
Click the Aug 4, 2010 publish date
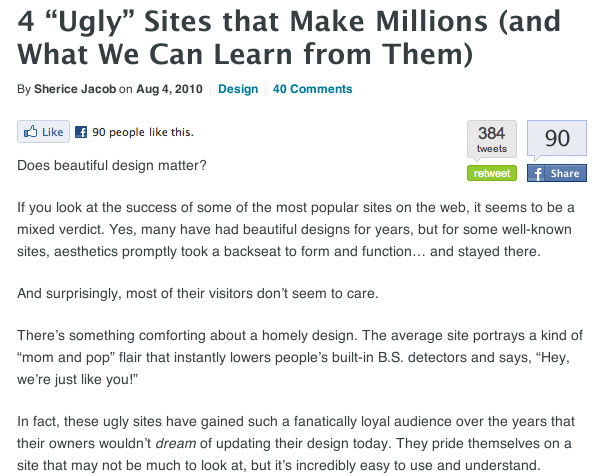point(169,89)
